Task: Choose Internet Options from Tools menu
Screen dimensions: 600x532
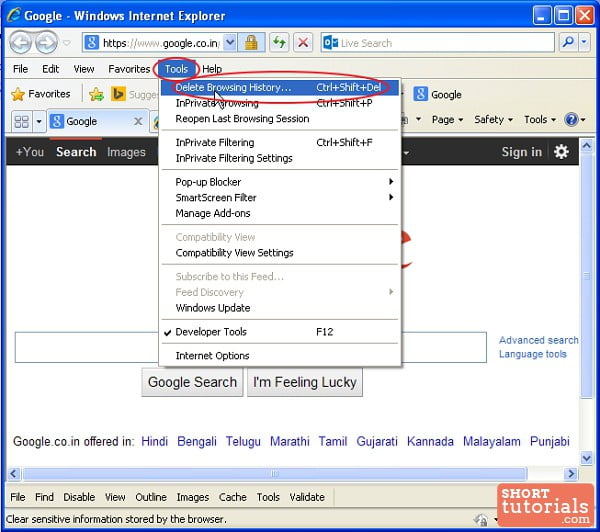Action: [x=212, y=356]
